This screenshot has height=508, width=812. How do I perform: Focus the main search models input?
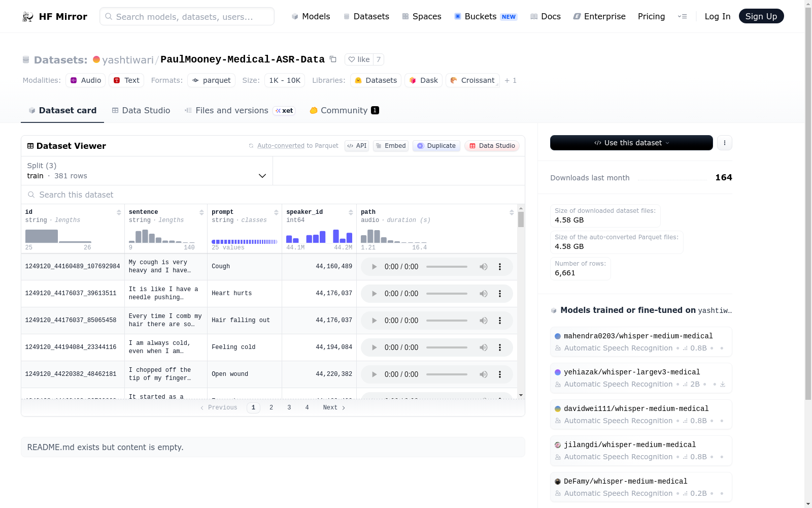pyautogui.click(x=187, y=16)
